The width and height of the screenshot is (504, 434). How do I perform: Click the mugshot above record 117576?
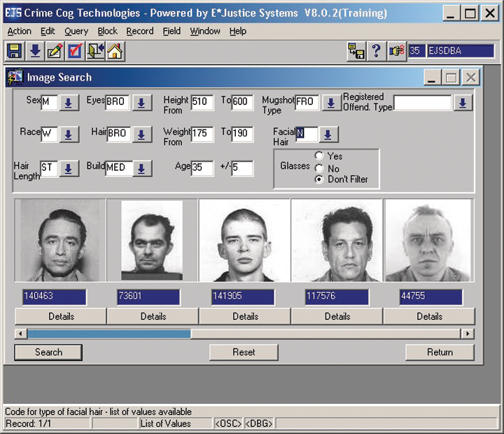click(337, 241)
